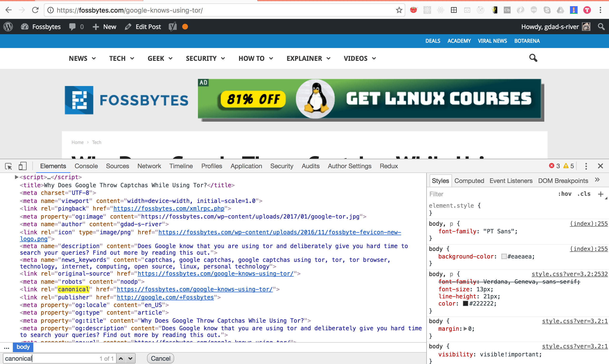The image size is (609, 364).
Task: Open the gdad-s-river user avatar
Action: point(586,26)
